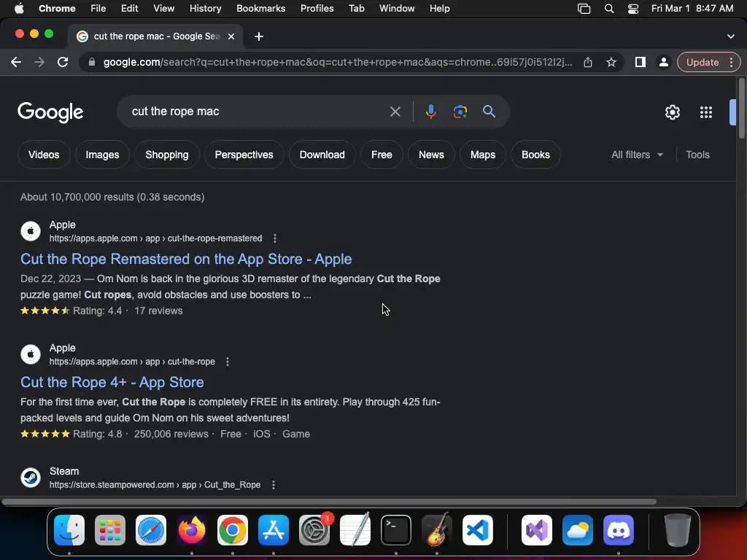Image resolution: width=747 pixels, height=560 pixels.
Task: Select the Download filter chip
Action: pyautogui.click(x=322, y=155)
